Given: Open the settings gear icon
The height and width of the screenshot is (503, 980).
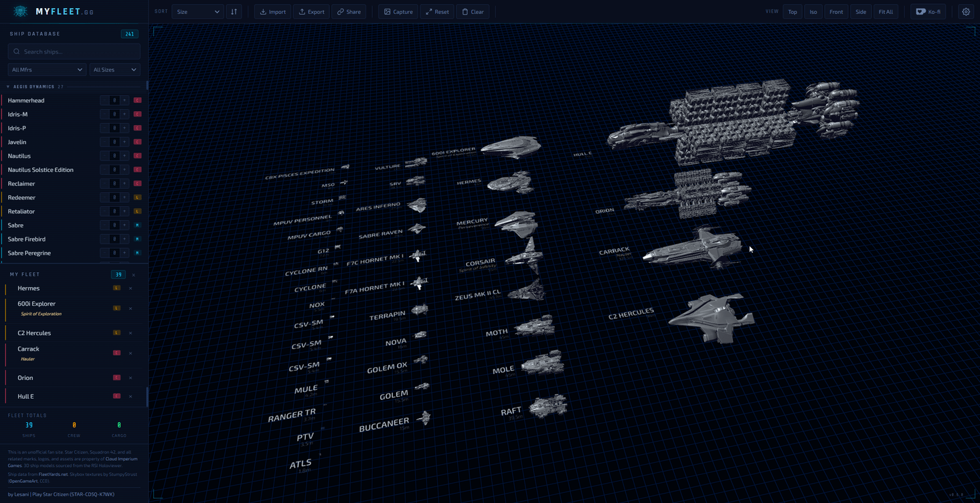Looking at the screenshot, I should 965,11.
